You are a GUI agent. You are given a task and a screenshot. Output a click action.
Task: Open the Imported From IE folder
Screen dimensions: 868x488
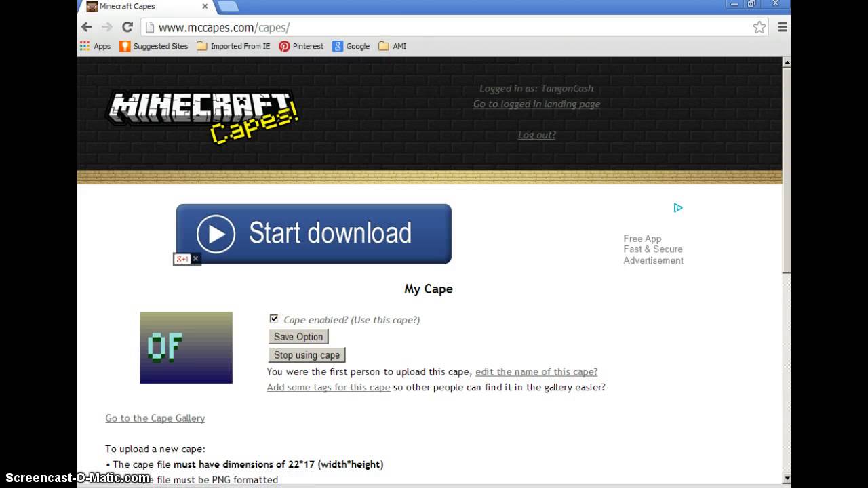233,46
